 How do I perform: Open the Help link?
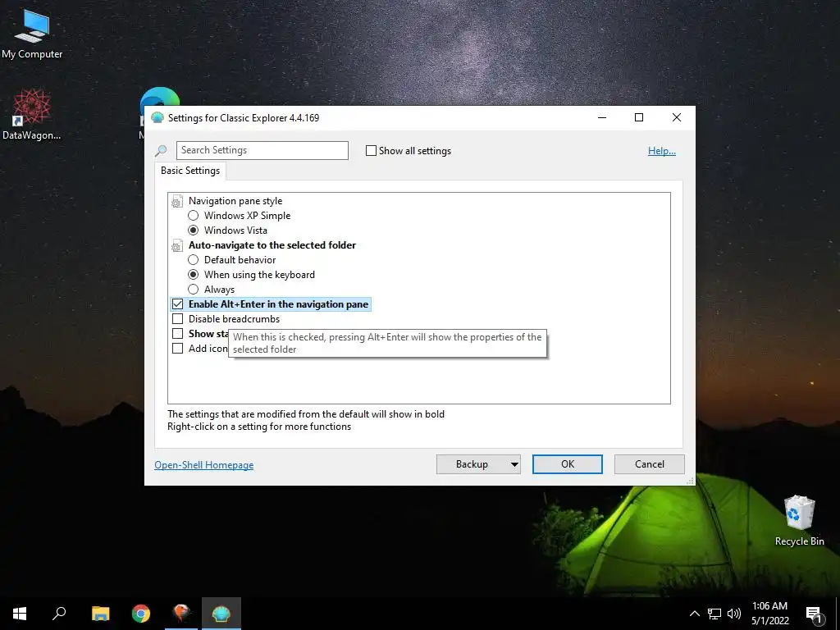click(662, 151)
